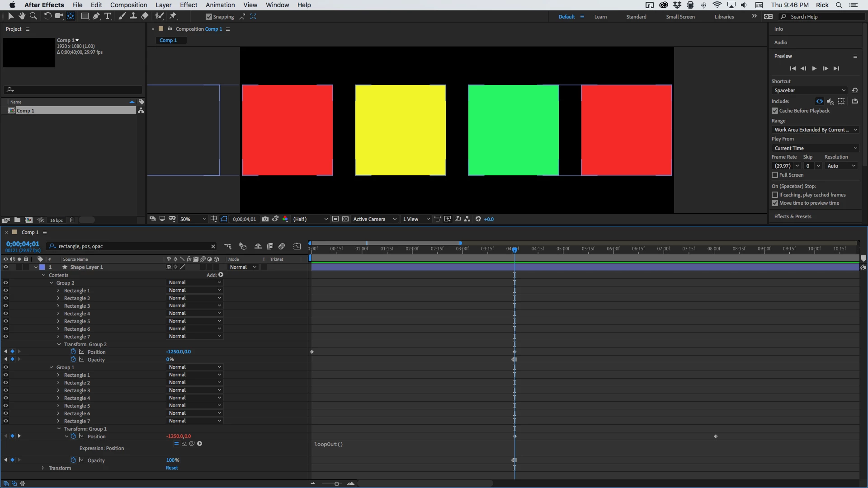This screenshot has width=868, height=488.
Task: Delete selected item with trash icon
Action: click(x=72, y=220)
